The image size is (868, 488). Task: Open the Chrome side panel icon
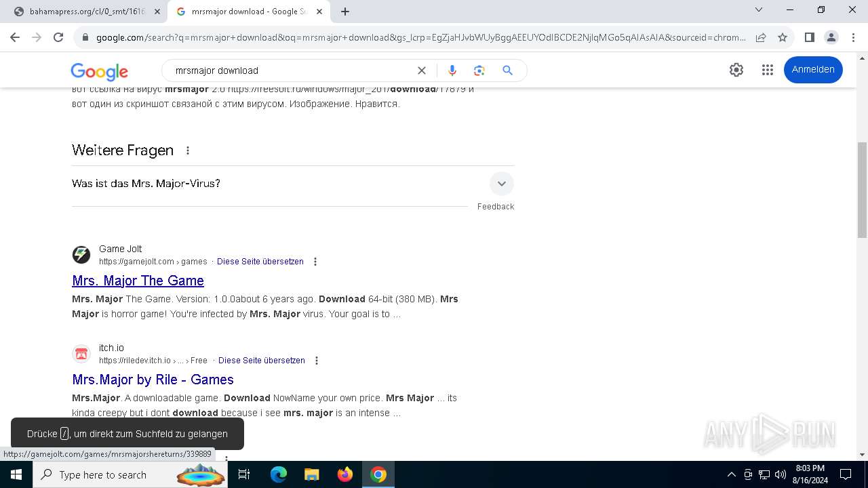coord(809,37)
